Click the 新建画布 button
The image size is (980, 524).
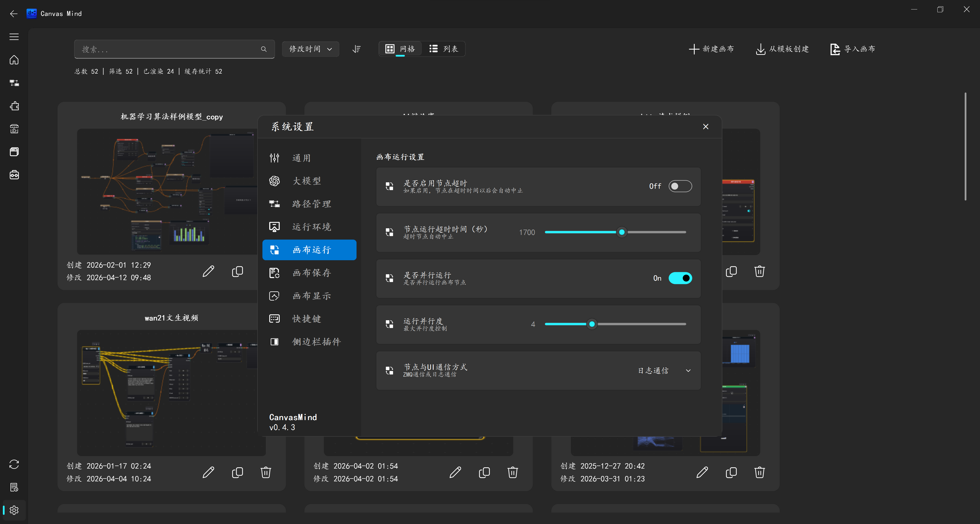[711, 49]
